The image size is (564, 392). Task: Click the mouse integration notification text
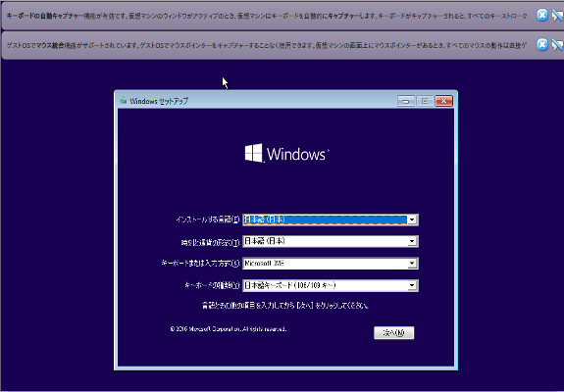pos(267,46)
